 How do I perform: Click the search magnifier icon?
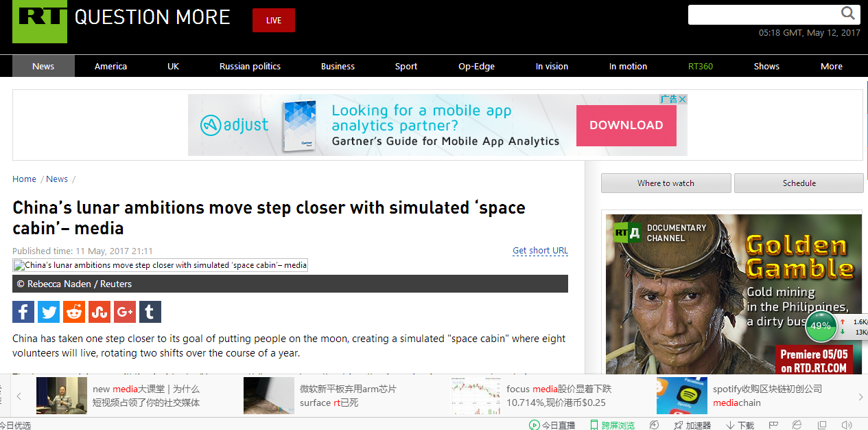click(x=849, y=14)
